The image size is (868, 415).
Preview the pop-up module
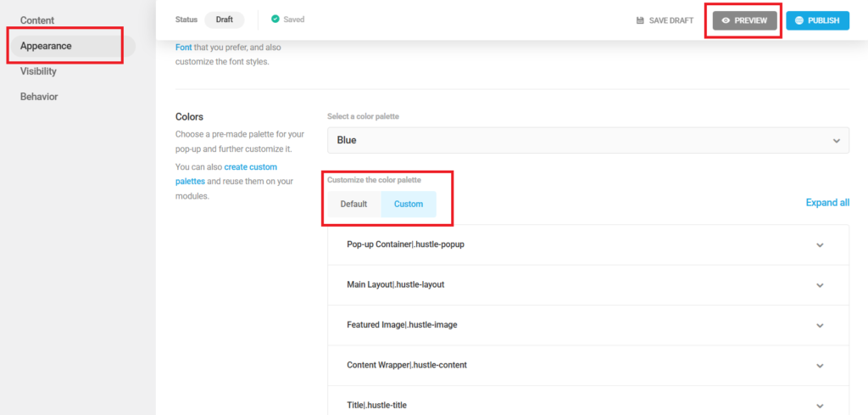[x=744, y=20]
